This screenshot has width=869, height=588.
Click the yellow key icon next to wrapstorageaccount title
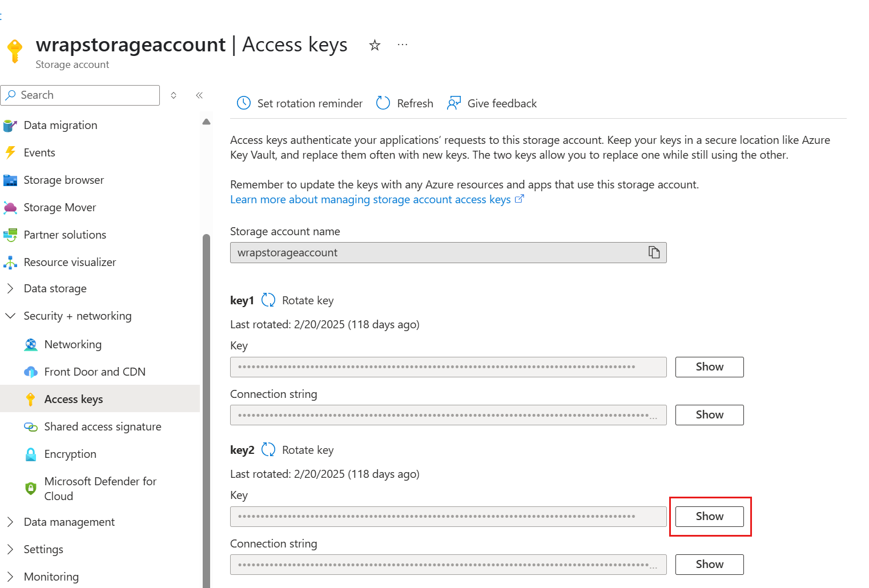point(15,51)
